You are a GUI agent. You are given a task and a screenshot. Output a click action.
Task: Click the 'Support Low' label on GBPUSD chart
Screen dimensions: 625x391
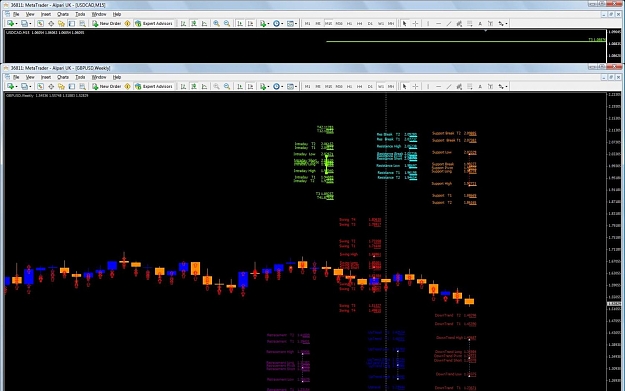(x=442, y=152)
